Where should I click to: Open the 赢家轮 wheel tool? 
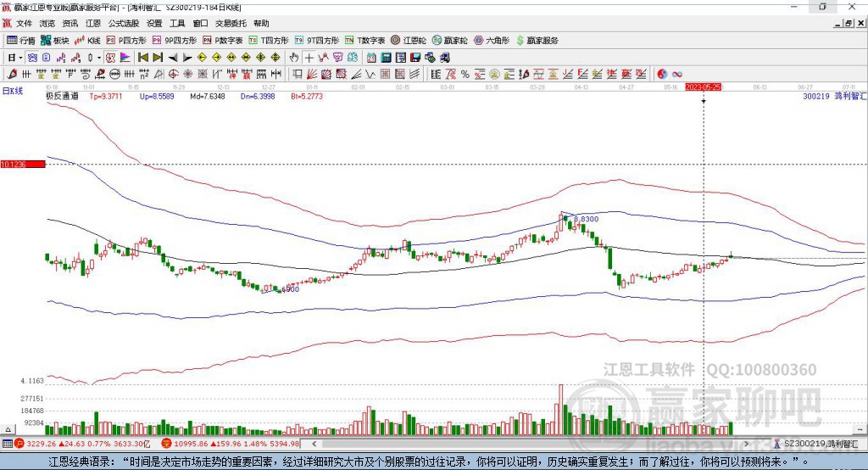(x=450, y=41)
